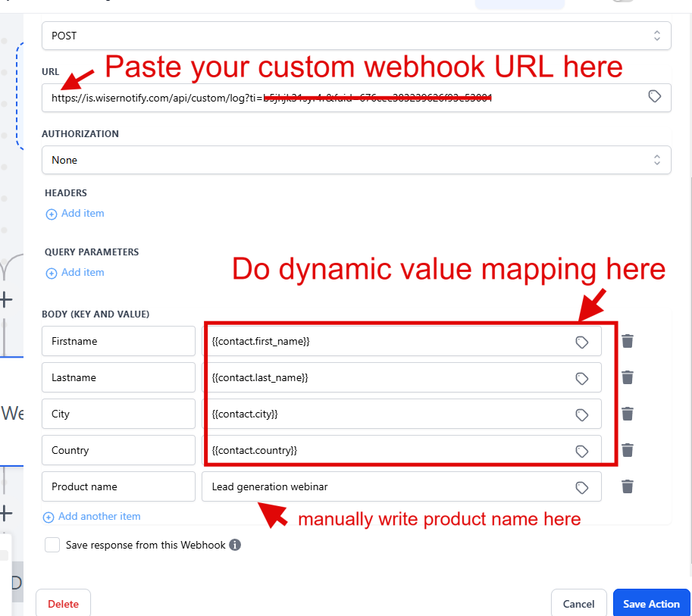Delete the Lastname row

pyautogui.click(x=628, y=377)
